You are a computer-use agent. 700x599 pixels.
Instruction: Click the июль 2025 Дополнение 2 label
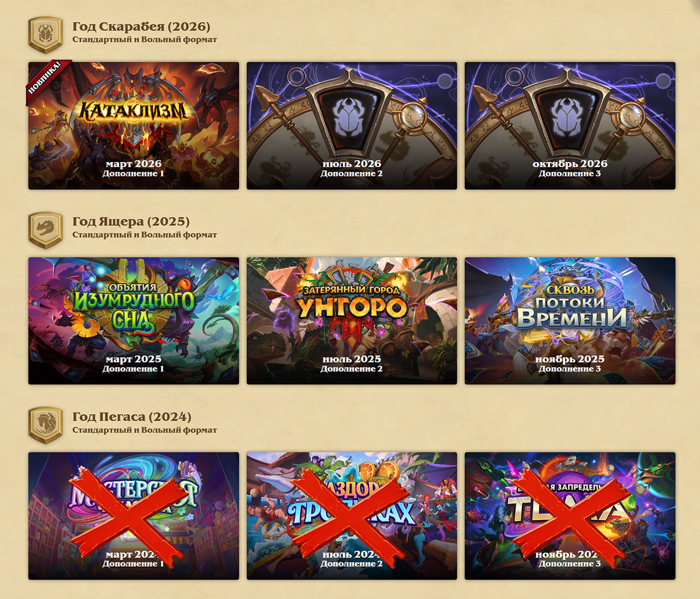coord(352,363)
